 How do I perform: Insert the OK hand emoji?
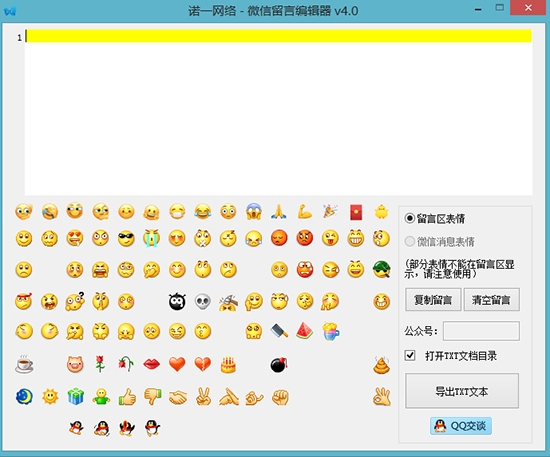coord(382,397)
